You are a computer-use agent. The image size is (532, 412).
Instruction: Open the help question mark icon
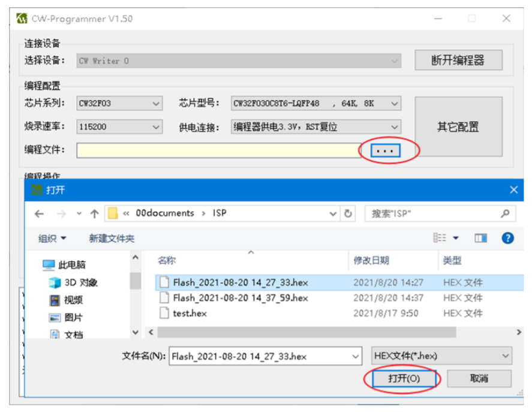pos(507,238)
